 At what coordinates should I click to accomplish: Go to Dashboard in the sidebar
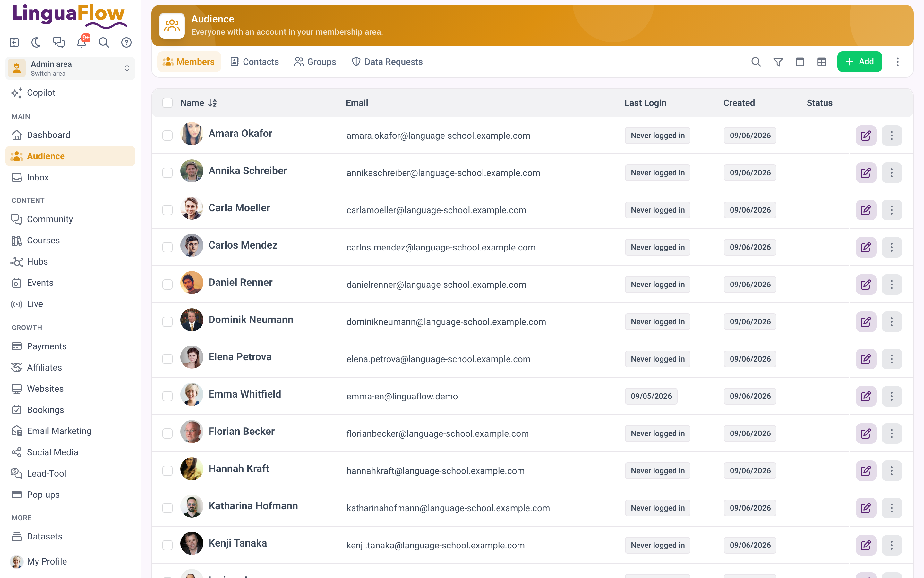tap(70, 135)
